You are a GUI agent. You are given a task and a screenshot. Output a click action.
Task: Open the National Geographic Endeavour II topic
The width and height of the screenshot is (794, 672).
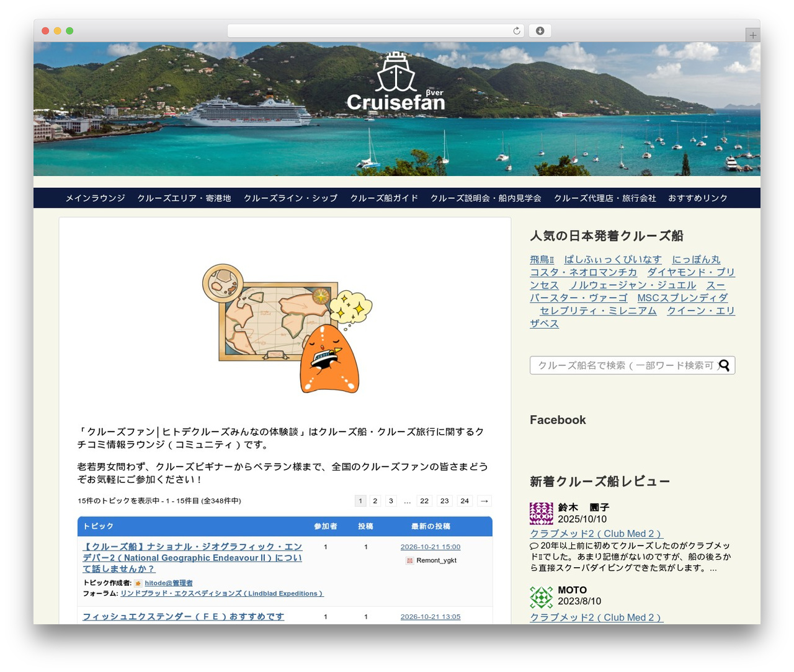pyautogui.click(x=192, y=557)
